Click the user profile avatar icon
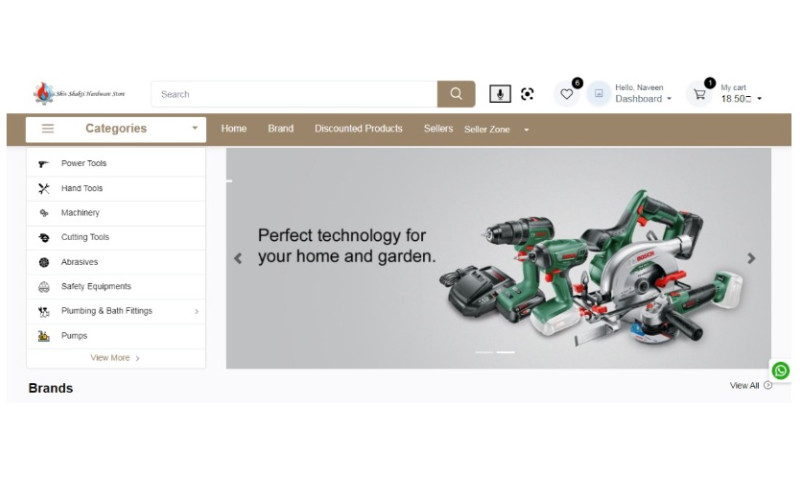Image resolution: width=800 pixels, height=480 pixels. (x=598, y=94)
